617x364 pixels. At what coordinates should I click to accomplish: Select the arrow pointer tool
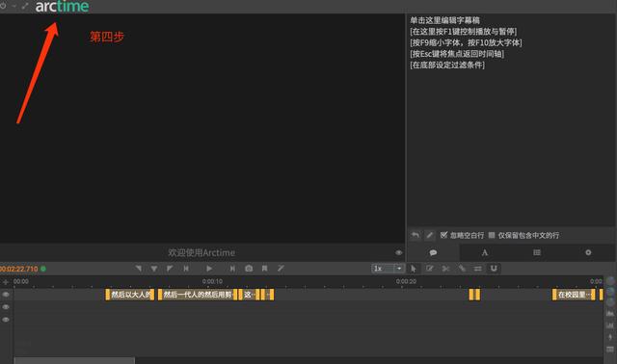pyautogui.click(x=414, y=269)
